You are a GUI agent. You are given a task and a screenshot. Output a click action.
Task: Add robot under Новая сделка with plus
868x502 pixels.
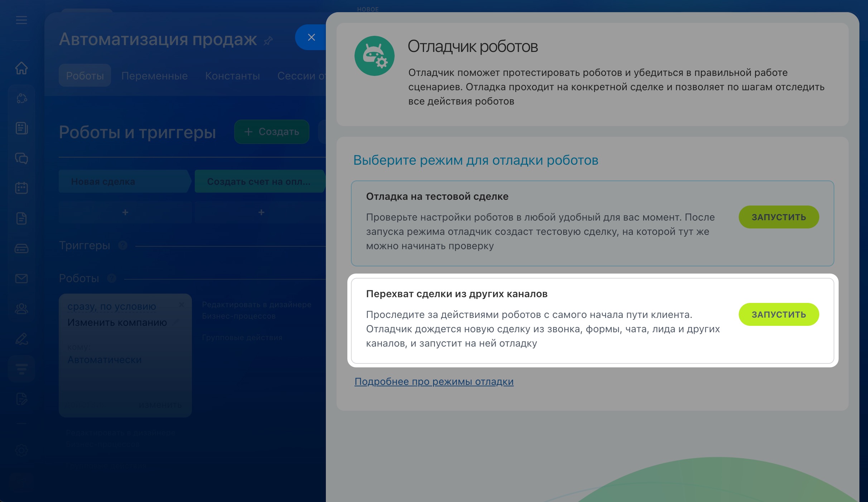tap(125, 212)
